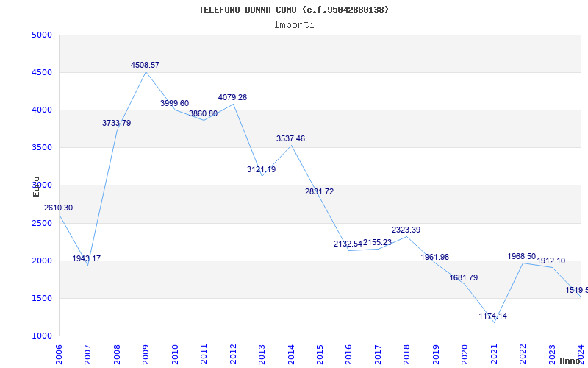Click the 2024 year axis label

581,353
